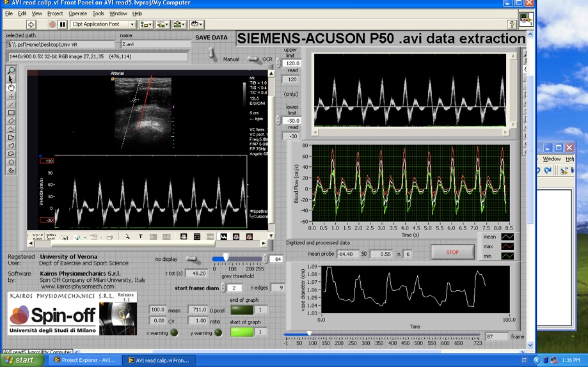Viewport: 588px width, 367px height.
Task: Select the Broken Line tool
Action: click(x=12, y=129)
